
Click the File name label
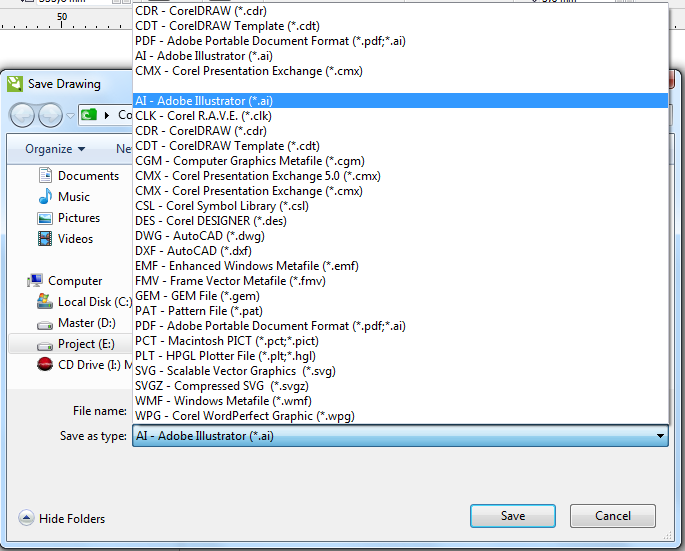pyautogui.click(x=100, y=411)
